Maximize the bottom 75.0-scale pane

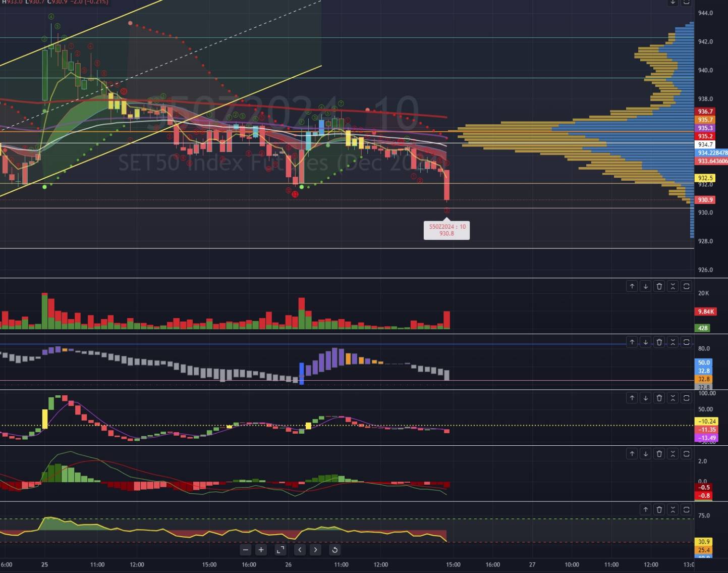687,510
